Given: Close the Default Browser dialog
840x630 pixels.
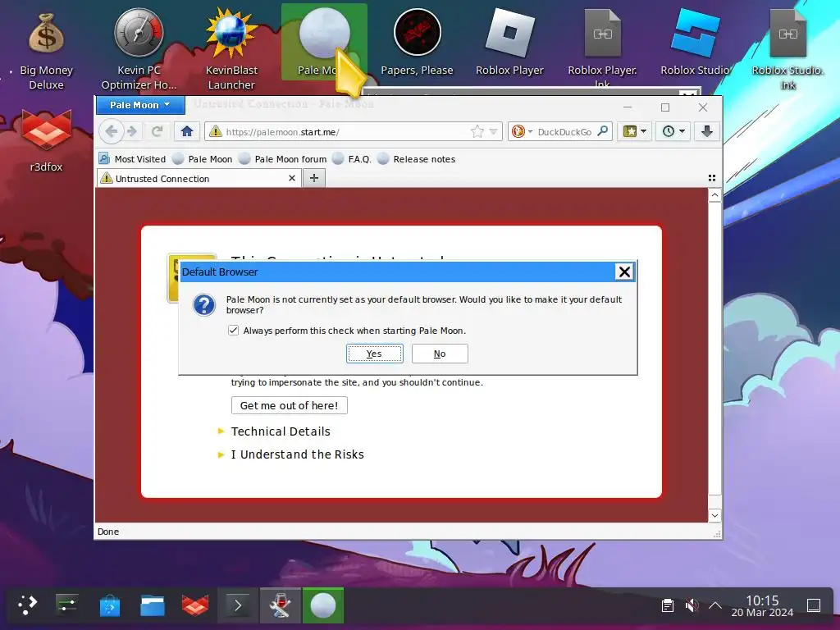Looking at the screenshot, I should [x=624, y=272].
